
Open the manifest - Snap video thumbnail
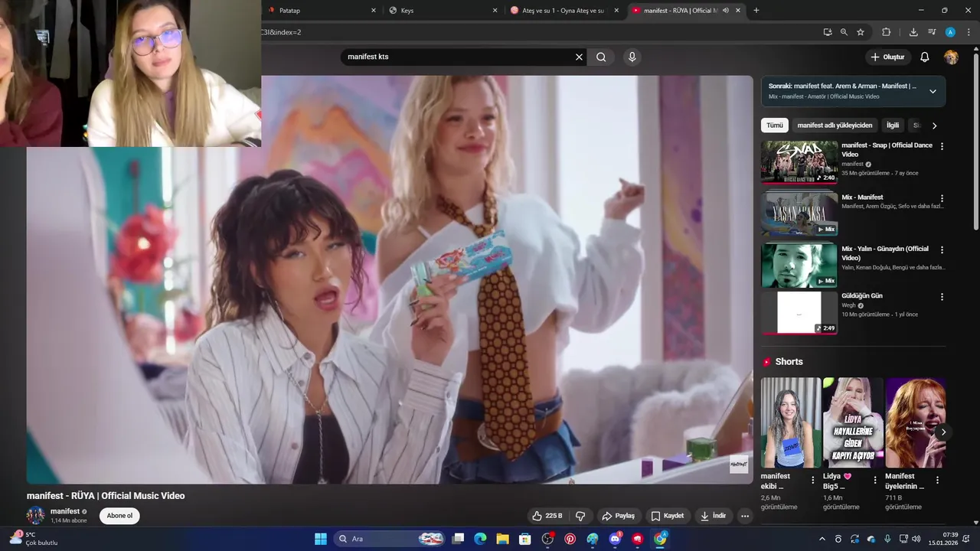tap(799, 161)
